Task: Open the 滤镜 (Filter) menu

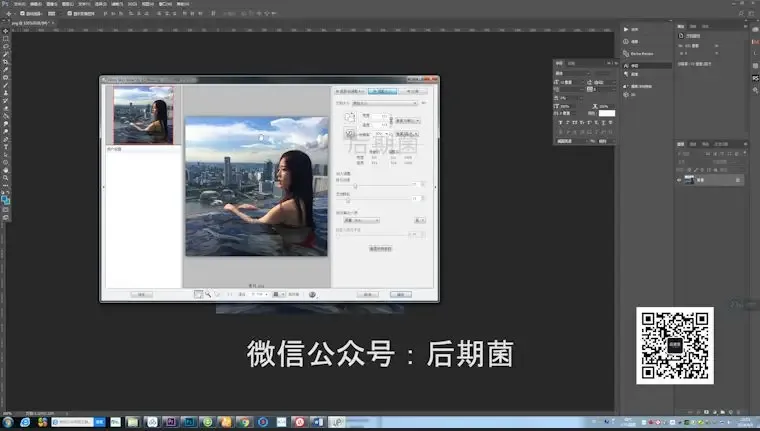Action: pos(118,4)
